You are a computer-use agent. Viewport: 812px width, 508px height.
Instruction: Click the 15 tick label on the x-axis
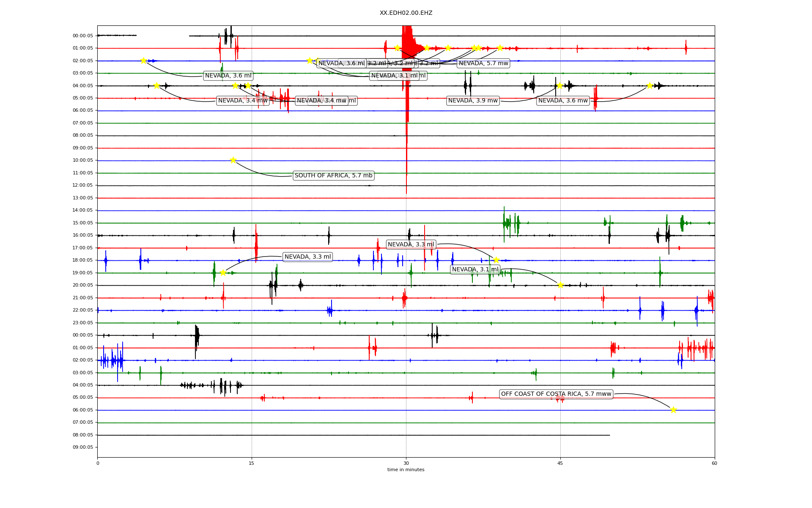252,463
